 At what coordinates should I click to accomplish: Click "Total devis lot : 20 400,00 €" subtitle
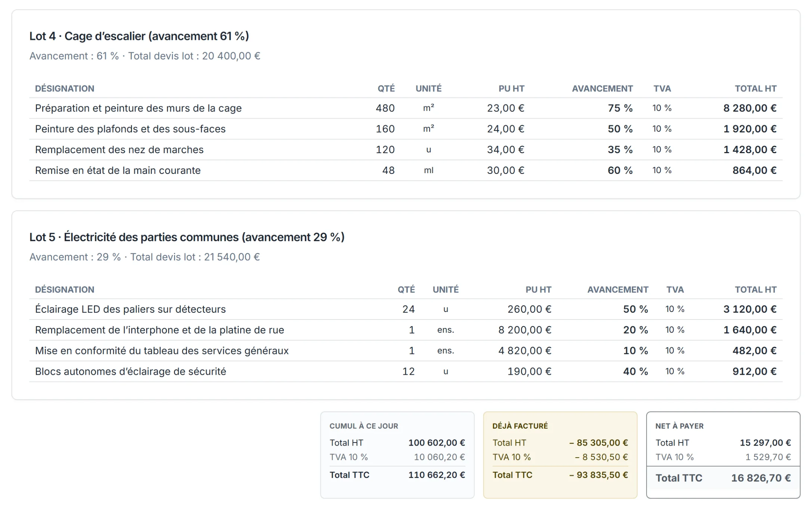click(x=194, y=56)
